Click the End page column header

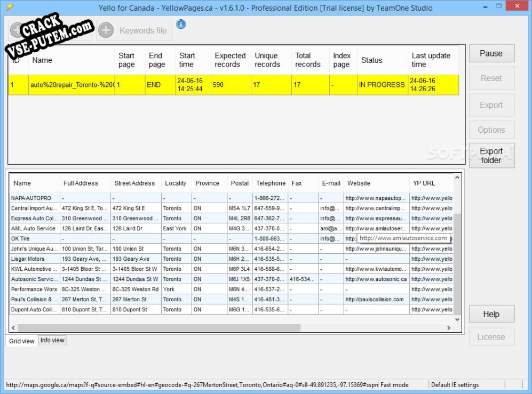pyautogui.click(x=160, y=60)
